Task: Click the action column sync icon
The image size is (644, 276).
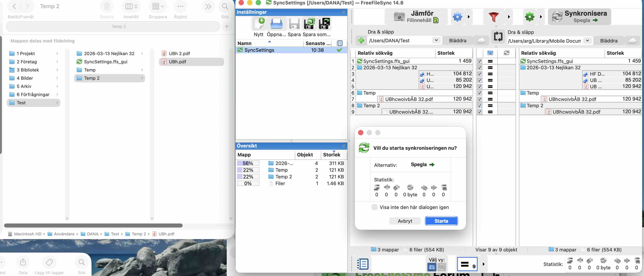Action: pyautogui.click(x=506, y=53)
